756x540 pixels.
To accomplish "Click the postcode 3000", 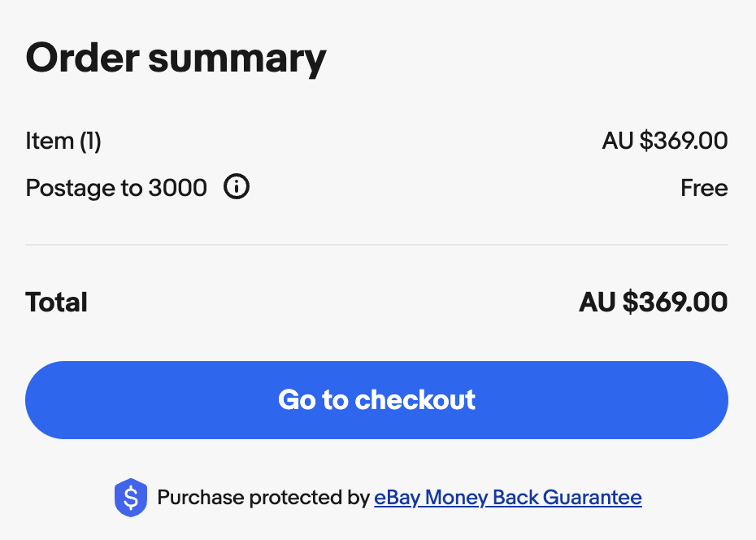I will coord(177,189).
